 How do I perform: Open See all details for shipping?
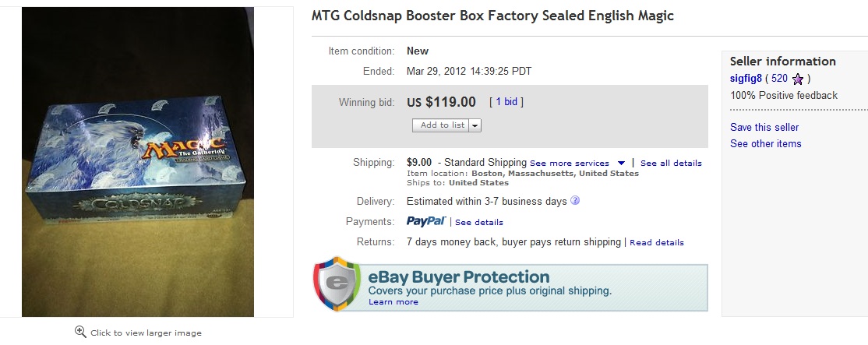(x=671, y=163)
